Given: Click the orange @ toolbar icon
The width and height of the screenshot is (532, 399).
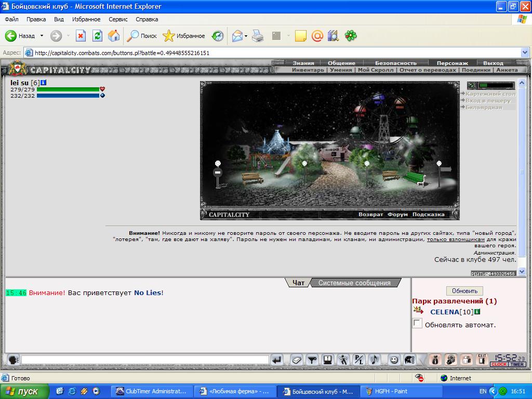Looking at the screenshot, I should click(317, 36).
